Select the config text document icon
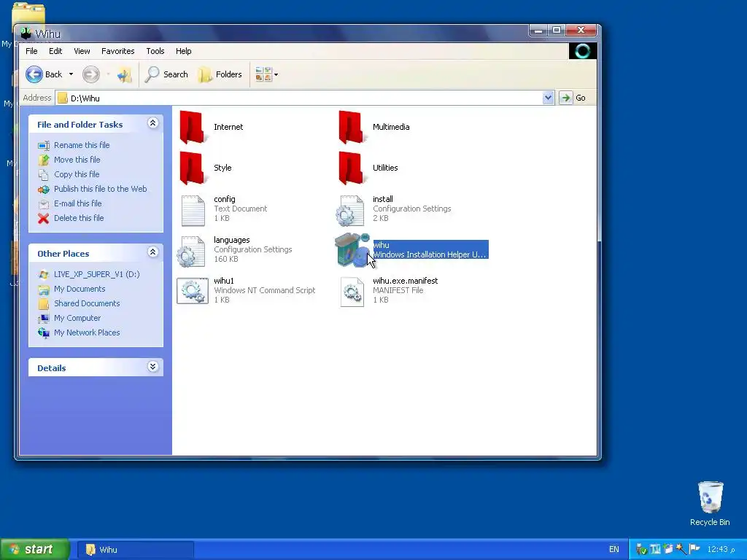This screenshot has height=560, width=747. coord(193,210)
